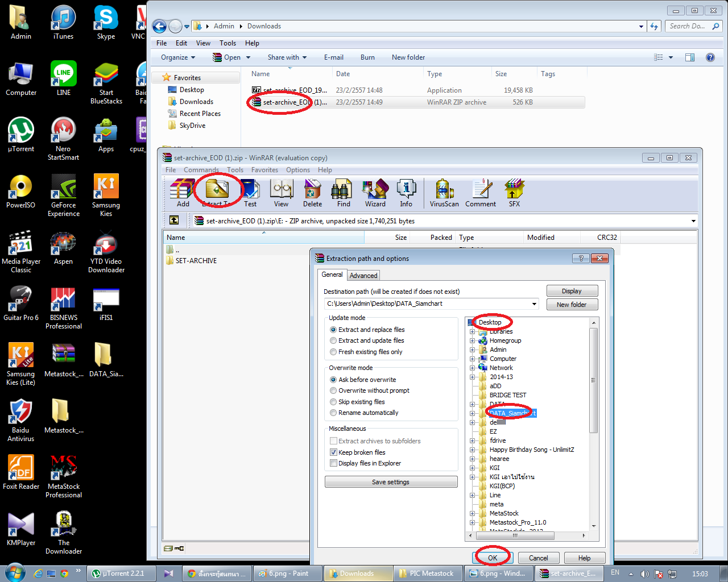Click Help button in extraction dialog
Screen dimensions: 728x582
[x=584, y=558]
